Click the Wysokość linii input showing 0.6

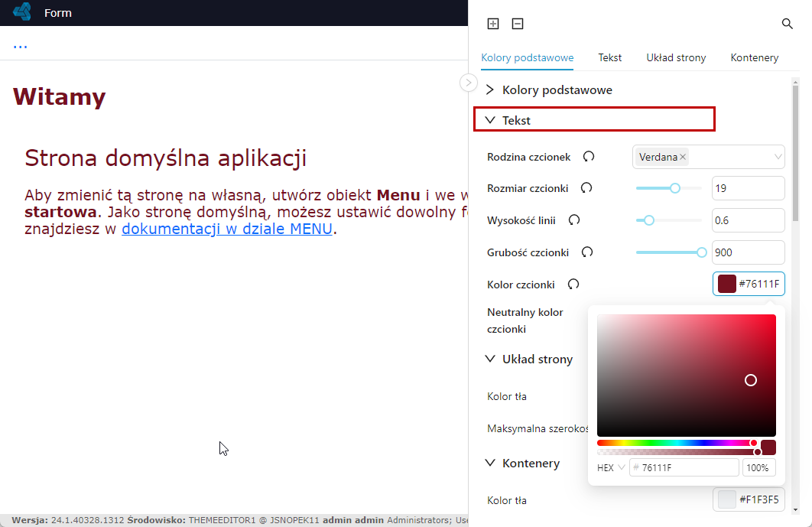tap(749, 220)
